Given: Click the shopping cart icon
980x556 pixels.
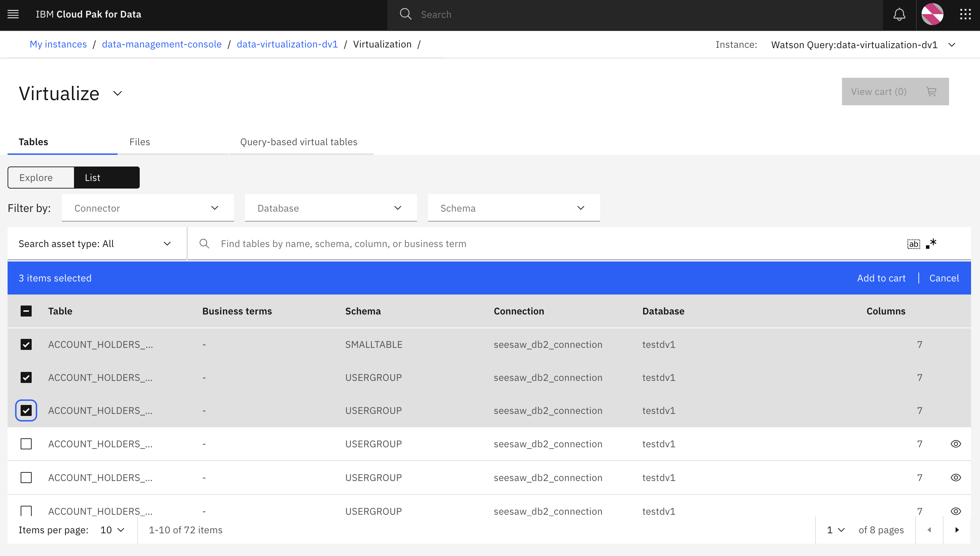Looking at the screenshot, I should coord(931,92).
